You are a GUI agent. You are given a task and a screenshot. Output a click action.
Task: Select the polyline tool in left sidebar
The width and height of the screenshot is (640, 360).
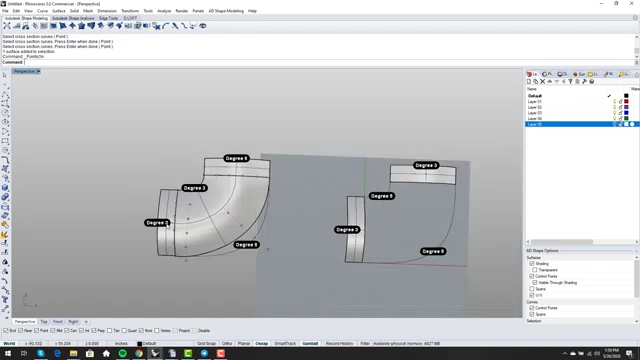click(5, 94)
